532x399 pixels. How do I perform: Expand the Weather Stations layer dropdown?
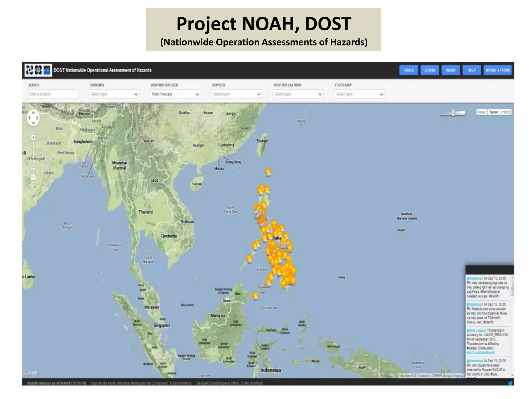298,94
